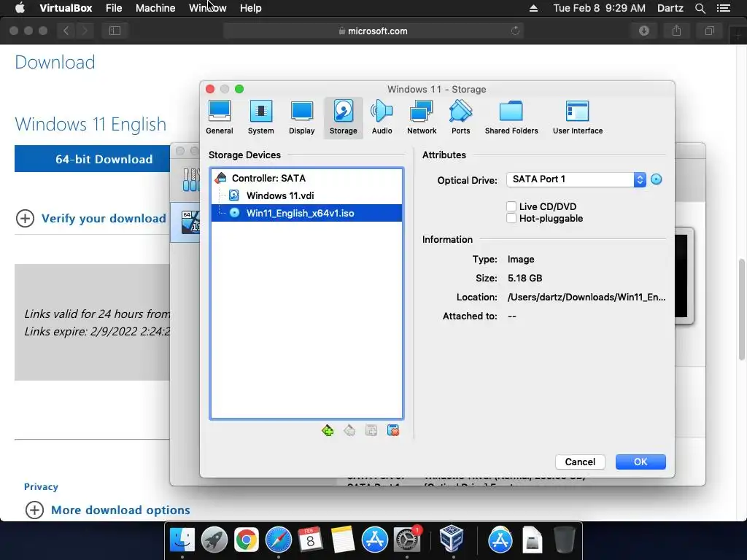The width and height of the screenshot is (747, 560).
Task: Open Trash from the Dock
Action: tap(565, 540)
